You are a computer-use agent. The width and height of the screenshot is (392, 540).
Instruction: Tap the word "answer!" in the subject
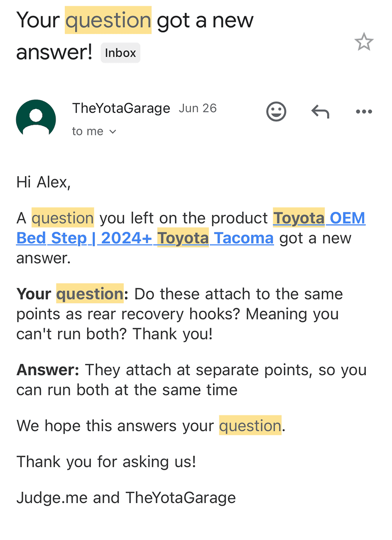pos(54,52)
